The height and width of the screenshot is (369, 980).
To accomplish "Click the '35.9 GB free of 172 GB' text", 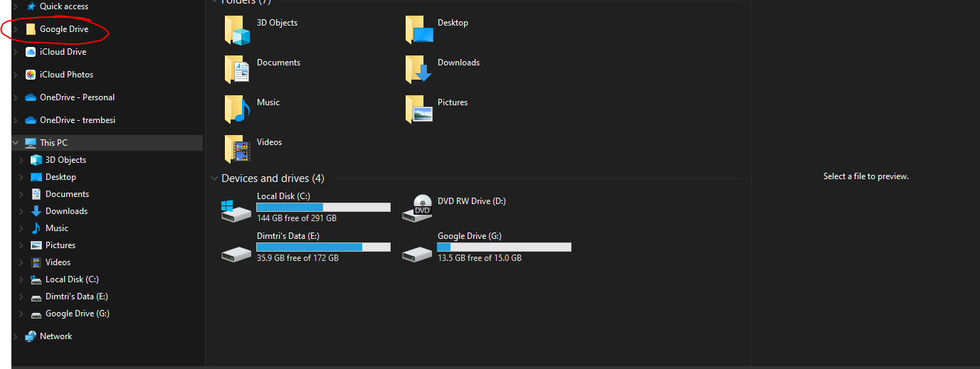I will pos(297,258).
